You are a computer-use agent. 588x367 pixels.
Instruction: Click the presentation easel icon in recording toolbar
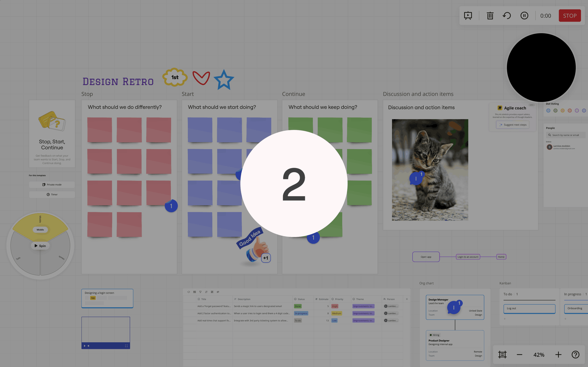coord(468,16)
